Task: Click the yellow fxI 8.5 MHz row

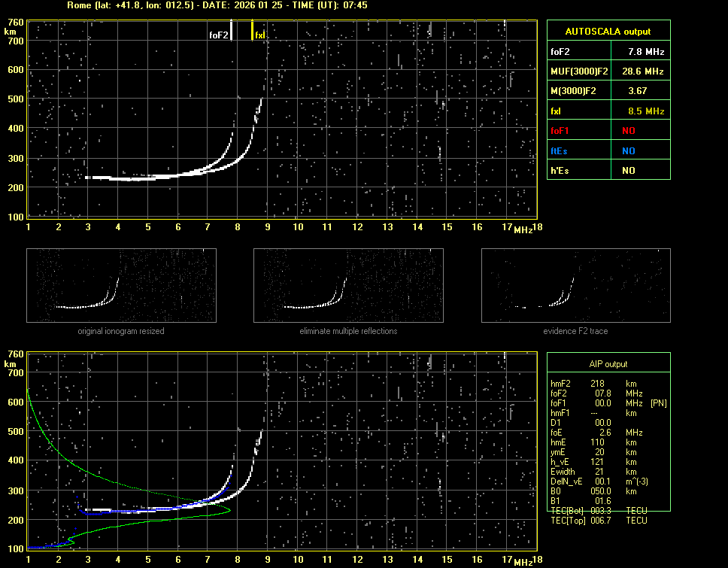Action: click(x=608, y=111)
